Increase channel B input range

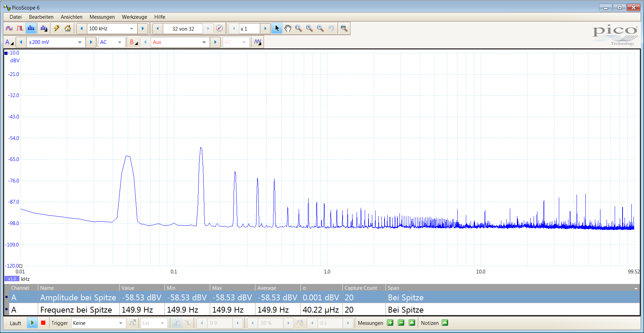215,42
